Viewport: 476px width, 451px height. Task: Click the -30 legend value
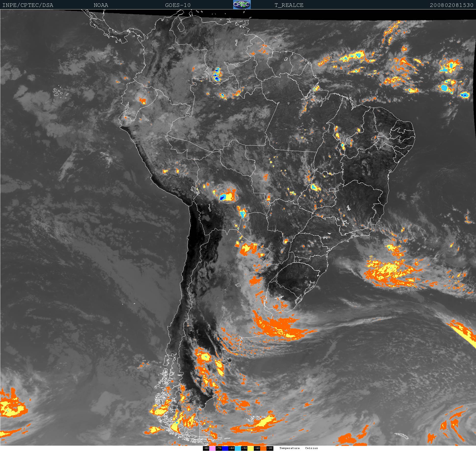[270, 448]
